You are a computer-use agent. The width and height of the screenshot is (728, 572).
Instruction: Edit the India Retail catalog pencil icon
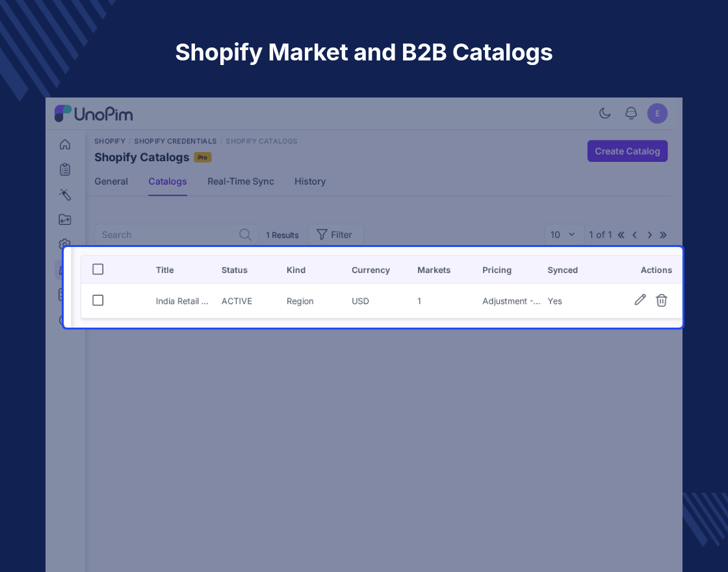(x=640, y=300)
